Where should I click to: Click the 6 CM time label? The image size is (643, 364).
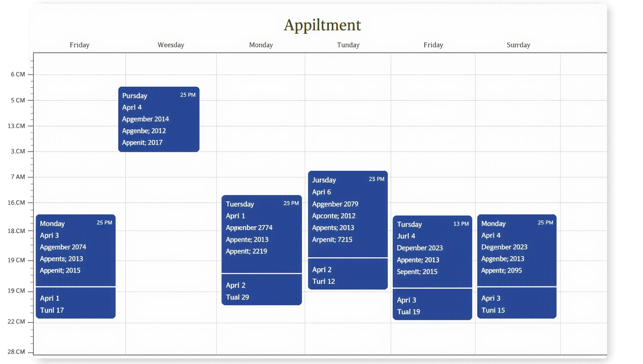[18, 74]
